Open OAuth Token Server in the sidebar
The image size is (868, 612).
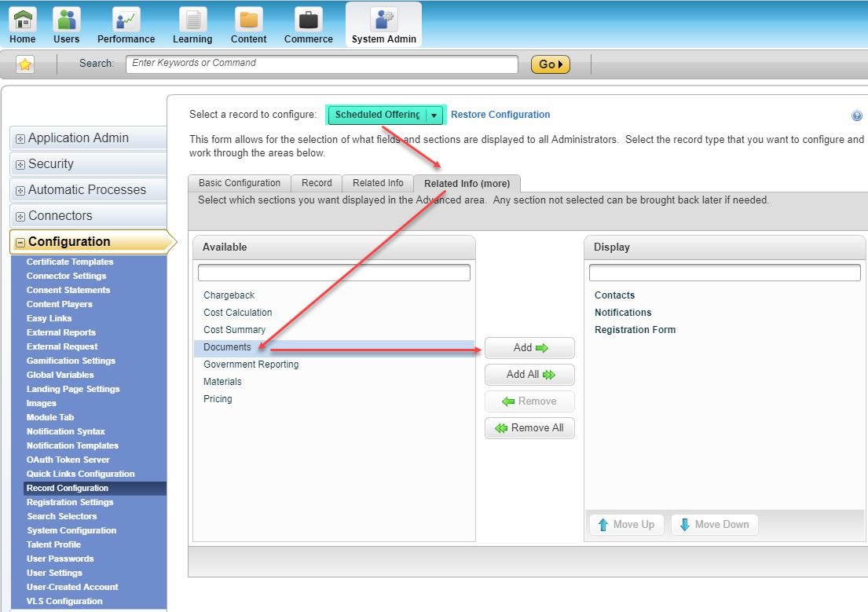68,459
